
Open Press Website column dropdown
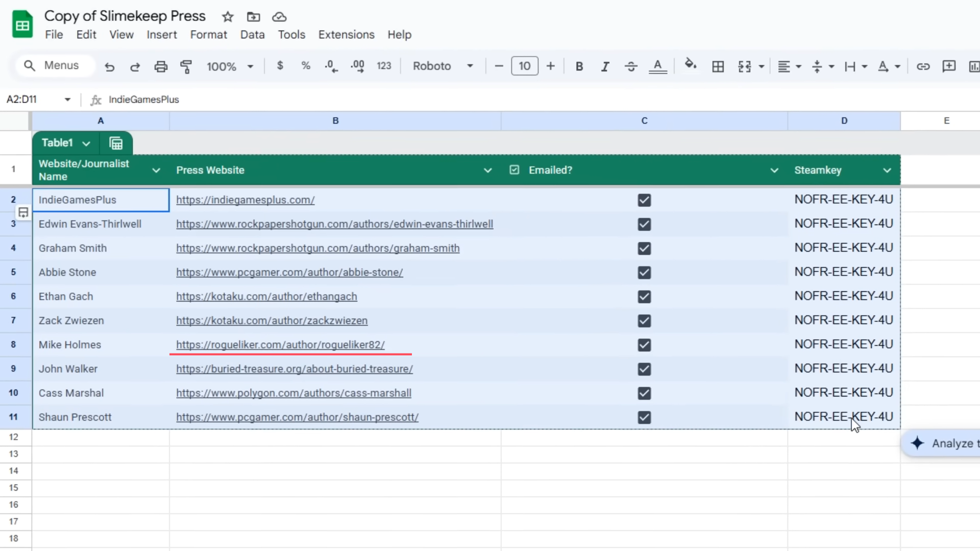click(487, 170)
